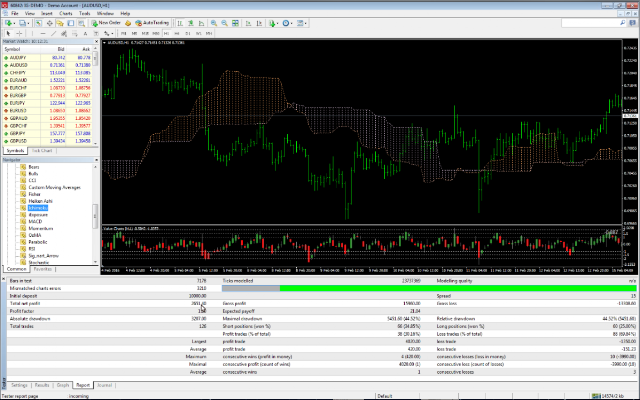Switch to H4 timeframe
This screenshot has height=400, width=640.
177,33
